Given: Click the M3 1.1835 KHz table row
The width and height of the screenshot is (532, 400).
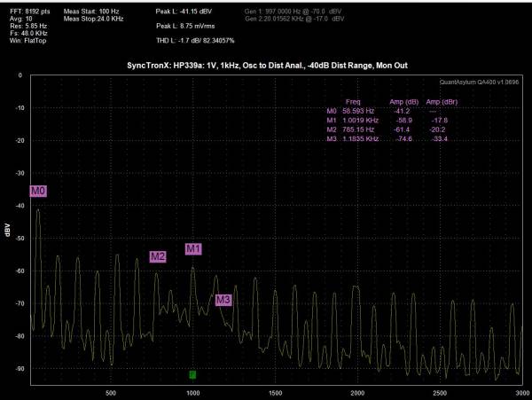Looking at the screenshot, I should (387, 138).
